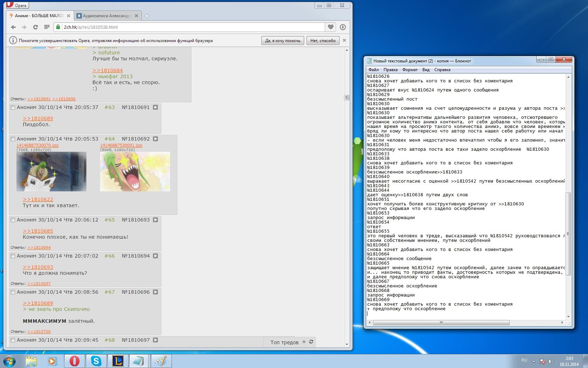
Task: Open a new tab with the plus icon
Action: click(147, 16)
